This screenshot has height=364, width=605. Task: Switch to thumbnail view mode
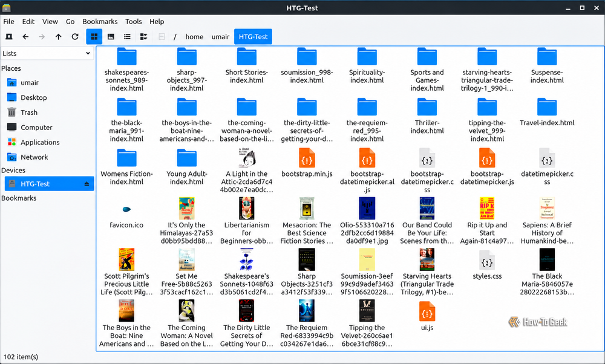click(111, 37)
